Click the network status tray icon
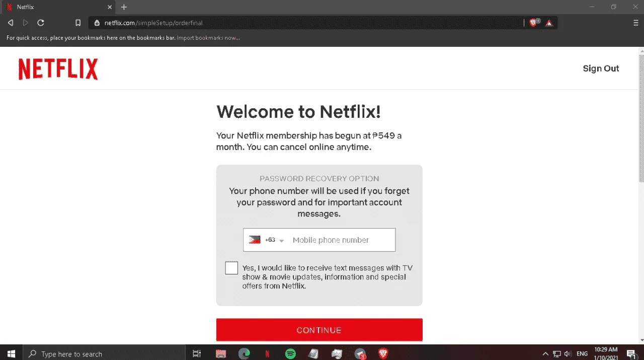This screenshot has height=360, width=644. [x=557, y=354]
